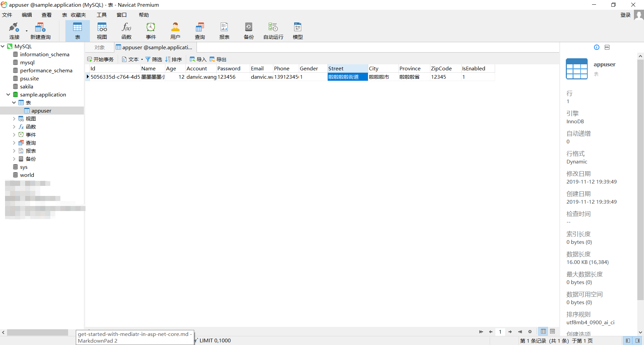
Task: Click the Street column header
Action: coord(347,68)
